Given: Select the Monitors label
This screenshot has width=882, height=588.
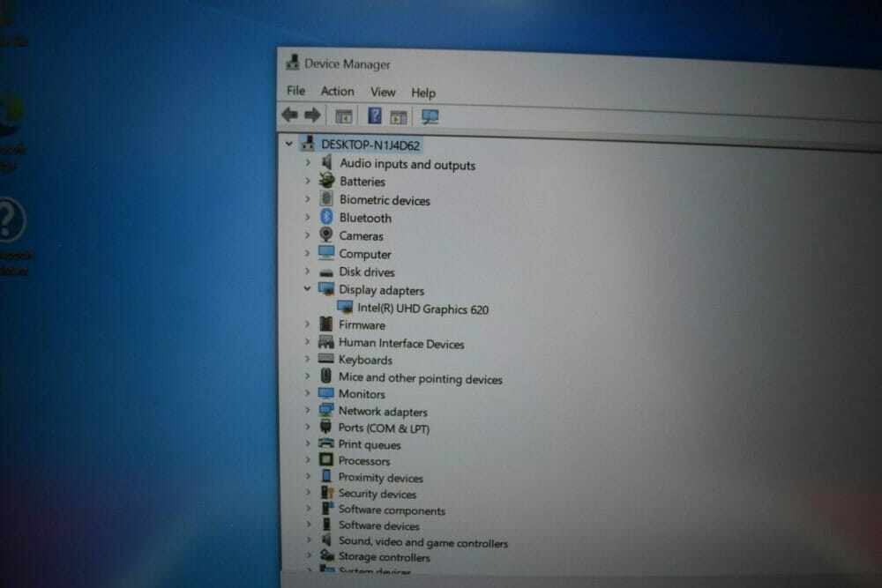Looking at the screenshot, I should pyautogui.click(x=362, y=394).
